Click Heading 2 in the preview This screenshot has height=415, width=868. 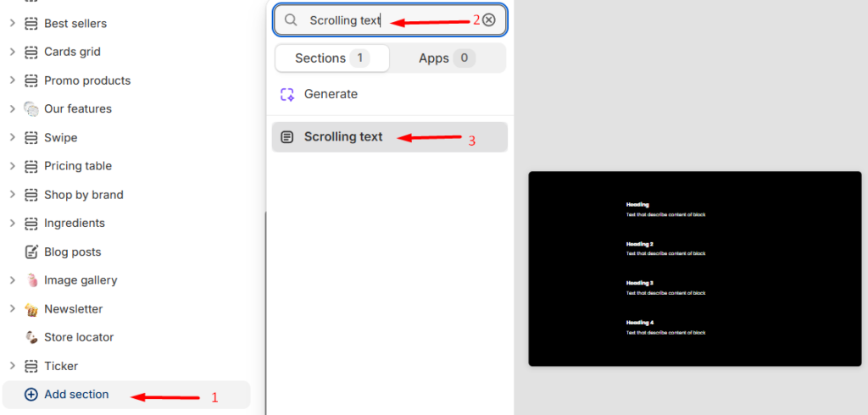click(640, 244)
